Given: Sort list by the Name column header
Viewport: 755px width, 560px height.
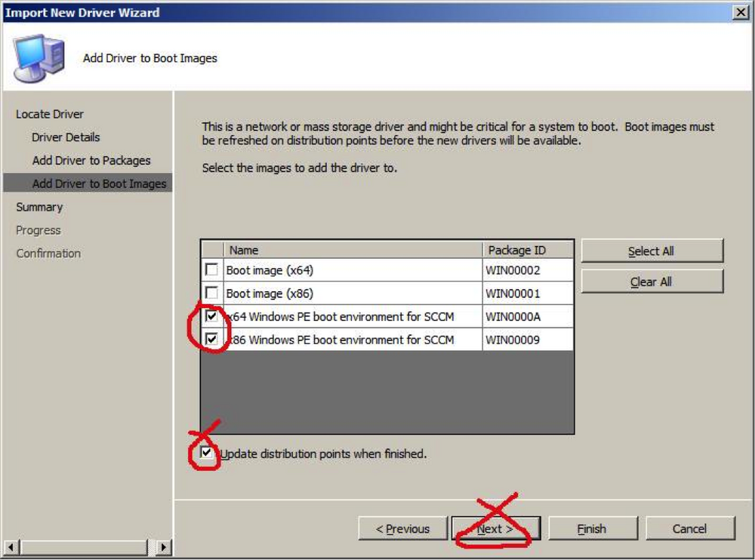Looking at the screenshot, I should click(353, 250).
